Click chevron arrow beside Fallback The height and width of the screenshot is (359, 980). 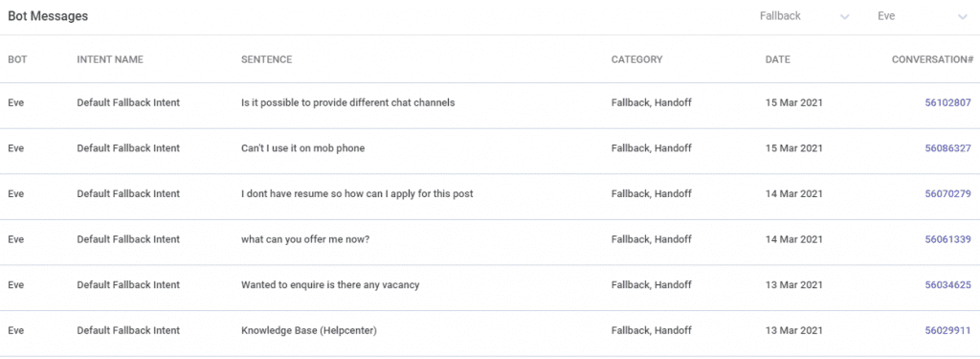coord(844,17)
